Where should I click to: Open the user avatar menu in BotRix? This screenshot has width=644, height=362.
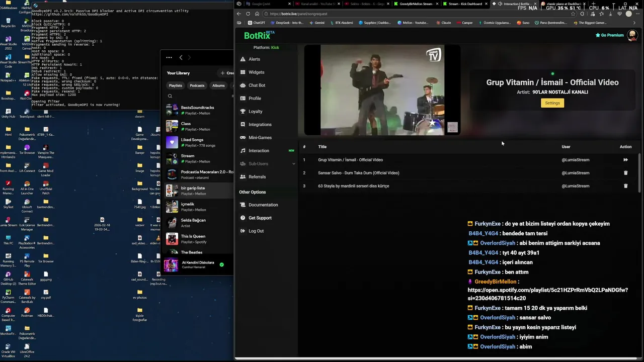632,35
